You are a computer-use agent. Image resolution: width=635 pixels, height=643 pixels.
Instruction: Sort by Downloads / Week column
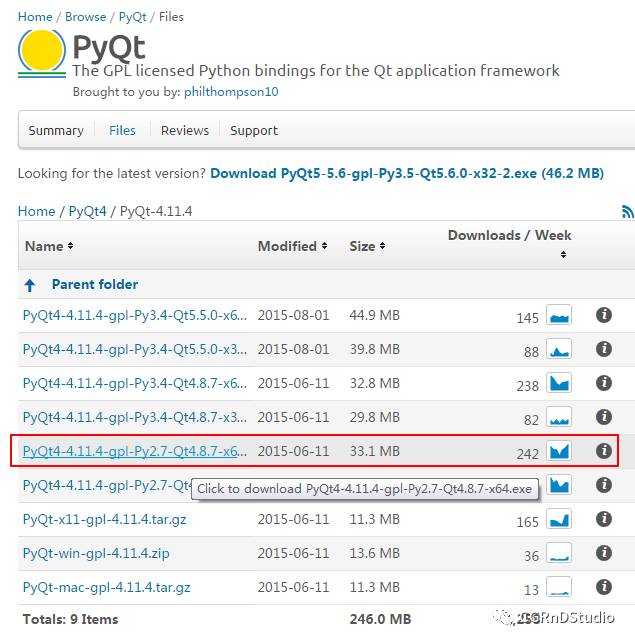click(509, 243)
